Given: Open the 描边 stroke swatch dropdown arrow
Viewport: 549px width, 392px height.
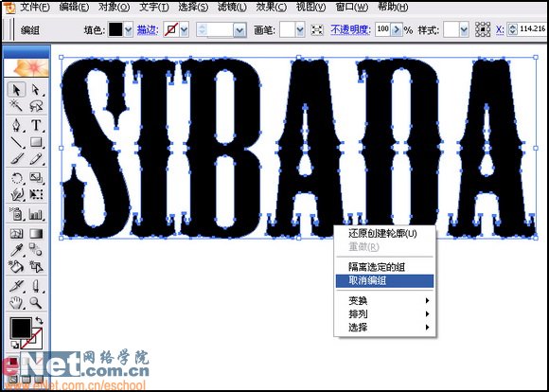Looking at the screenshot, I should [185, 30].
